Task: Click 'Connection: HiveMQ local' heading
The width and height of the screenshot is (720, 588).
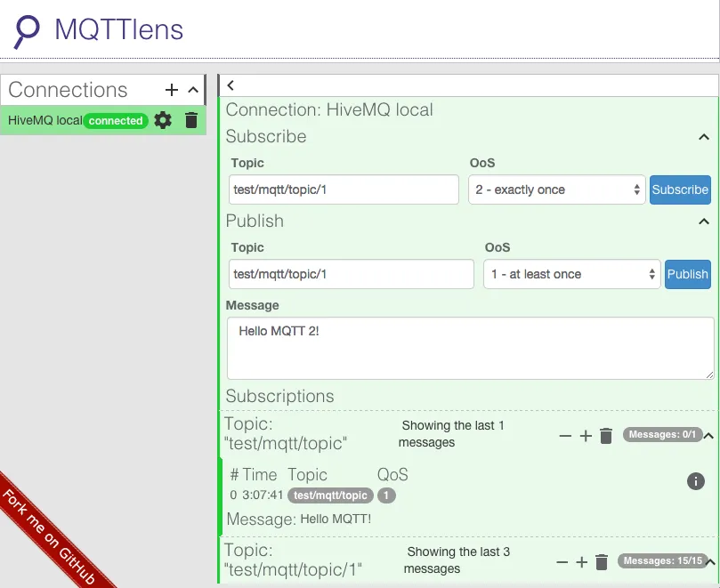Action: pyautogui.click(x=329, y=109)
